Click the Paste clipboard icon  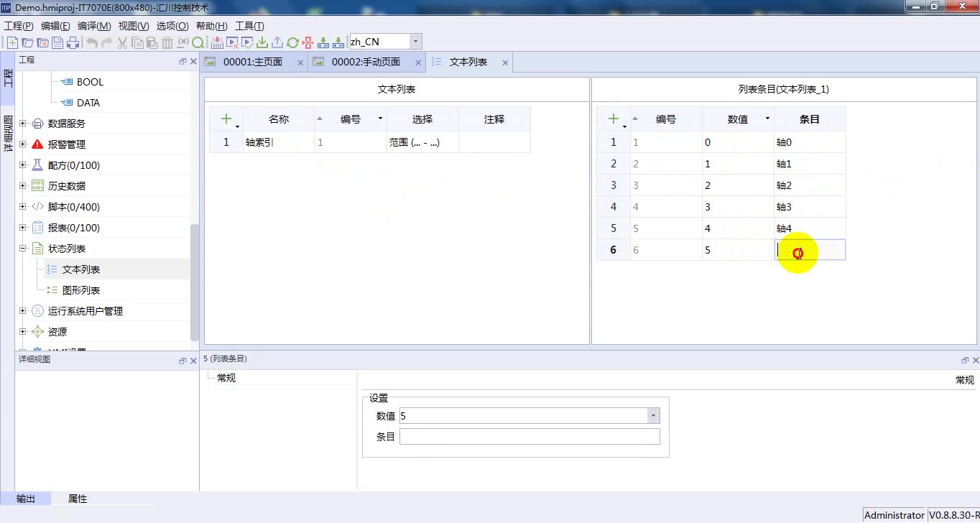tap(152, 42)
